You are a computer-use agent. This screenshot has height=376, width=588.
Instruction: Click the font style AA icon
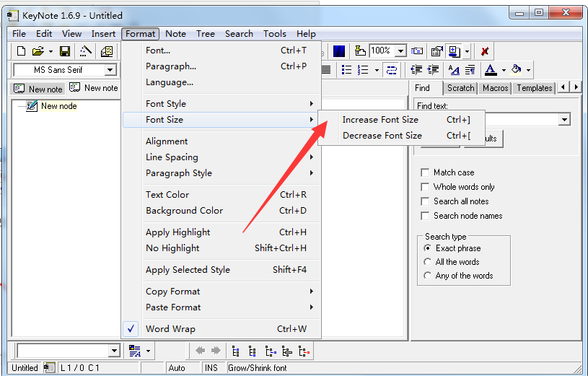[x=454, y=70]
